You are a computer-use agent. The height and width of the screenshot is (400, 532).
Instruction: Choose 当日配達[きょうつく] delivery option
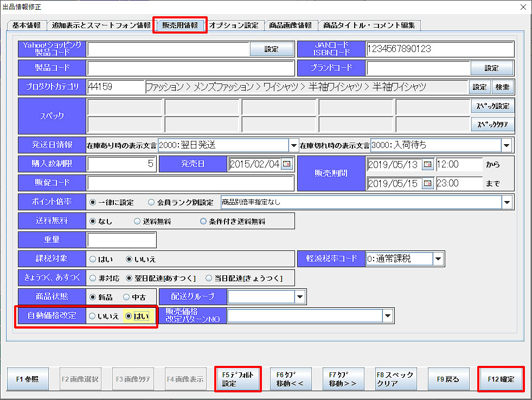point(209,278)
